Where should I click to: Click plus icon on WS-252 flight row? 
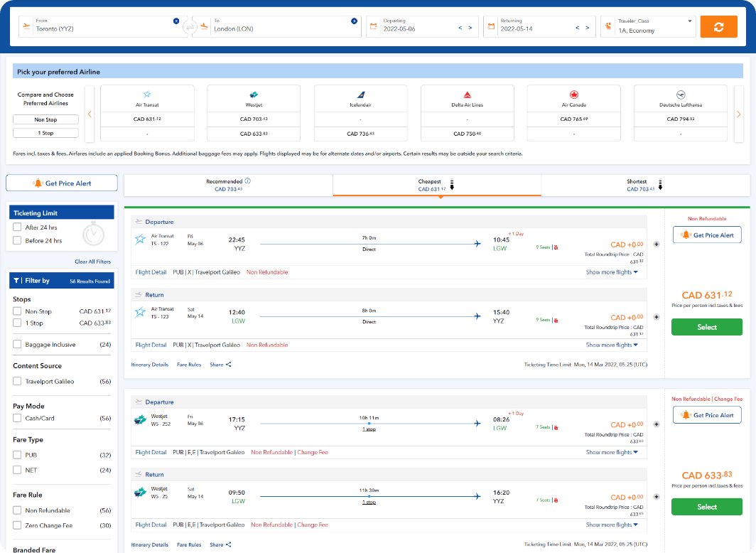tap(657, 424)
